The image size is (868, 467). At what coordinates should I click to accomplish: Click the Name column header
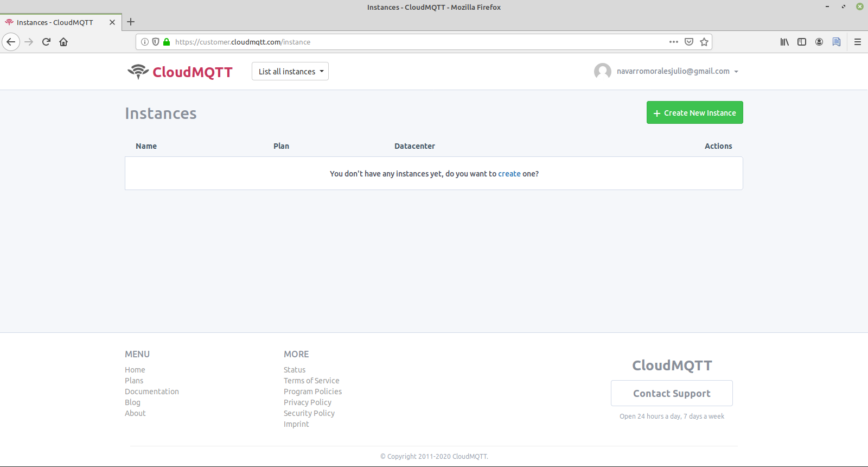[x=146, y=146]
